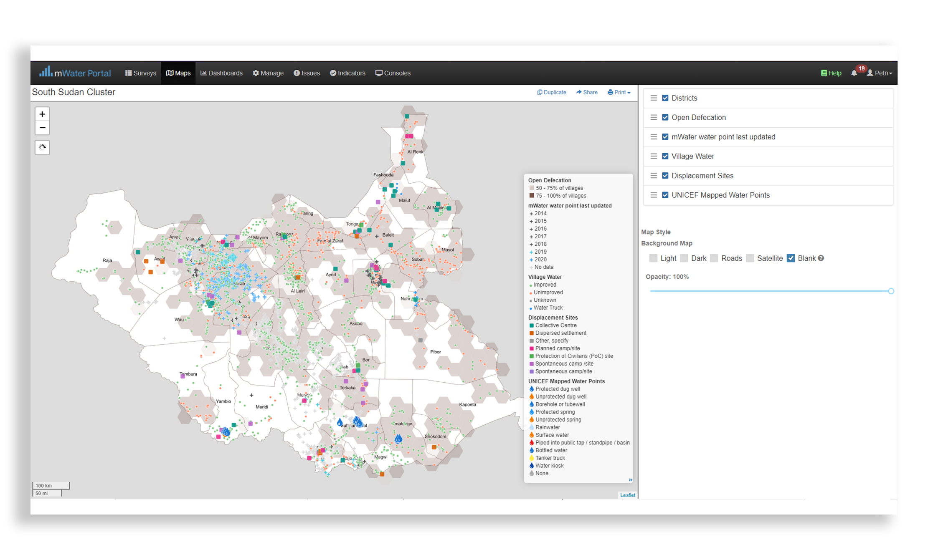Click the Dispersed settlement legend entry
The image size is (928, 560).
coord(558,333)
